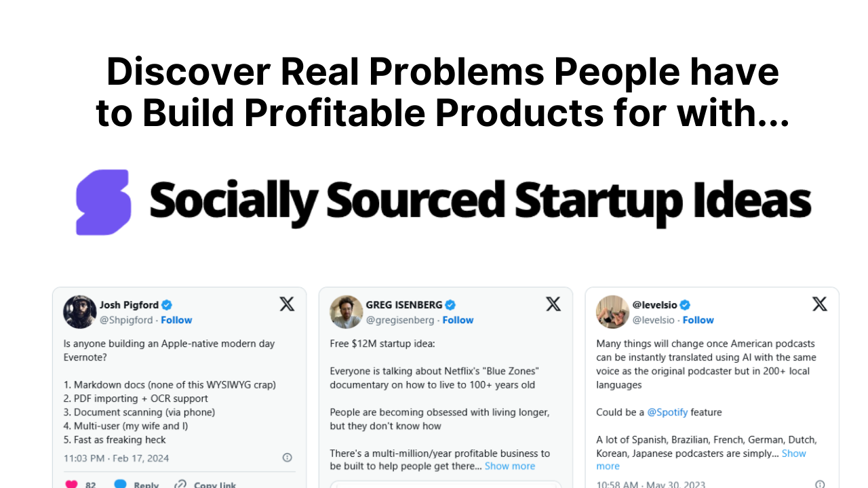Expand Greg Isenberg's tweet with Show more
Viewport: 868px width, 488px height.
[x=509, y=466]
